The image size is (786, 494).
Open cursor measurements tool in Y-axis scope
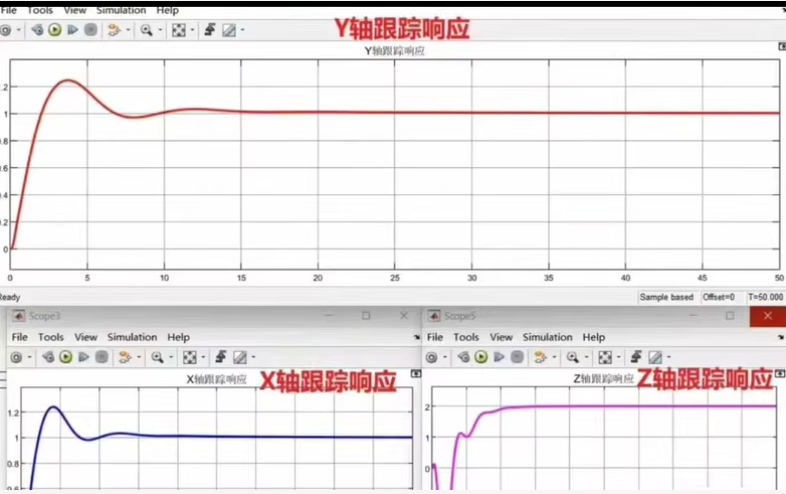(x=229, y=30)
